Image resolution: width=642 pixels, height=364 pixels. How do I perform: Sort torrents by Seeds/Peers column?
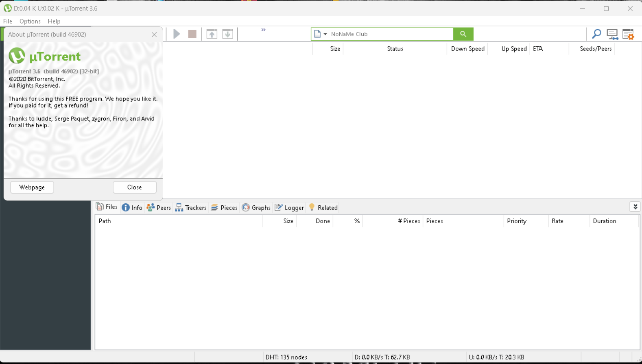coord(592,49)
